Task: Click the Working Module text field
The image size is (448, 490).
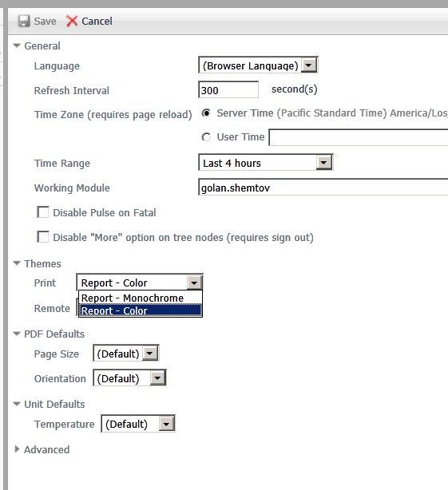Action: (323, 188)
